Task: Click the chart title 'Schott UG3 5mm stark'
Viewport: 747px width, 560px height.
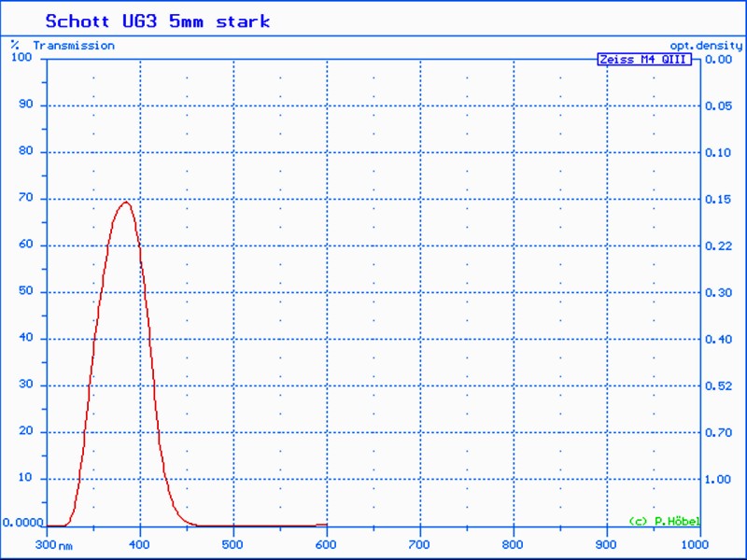Action: (158, 21)
